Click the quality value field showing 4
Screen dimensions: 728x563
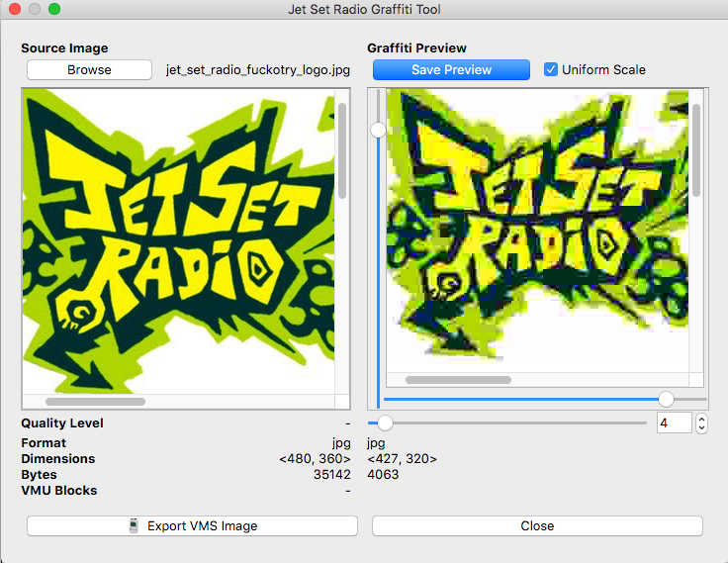tap(675, 422)
